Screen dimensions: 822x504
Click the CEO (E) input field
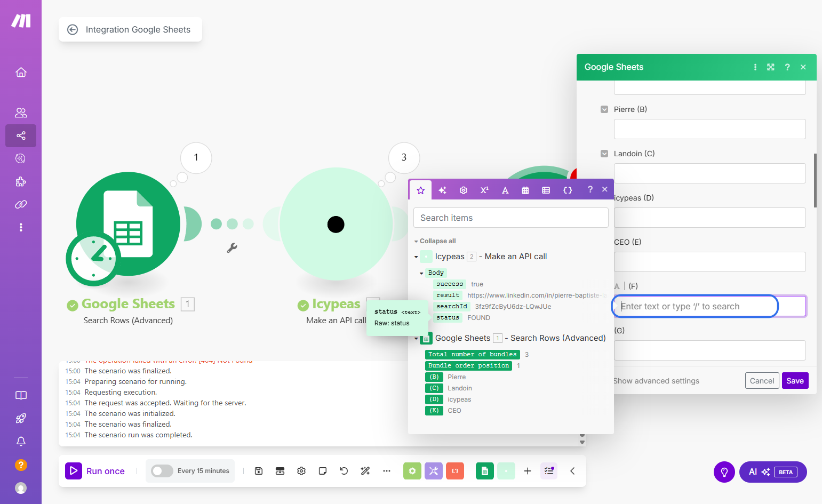point(710,262)
